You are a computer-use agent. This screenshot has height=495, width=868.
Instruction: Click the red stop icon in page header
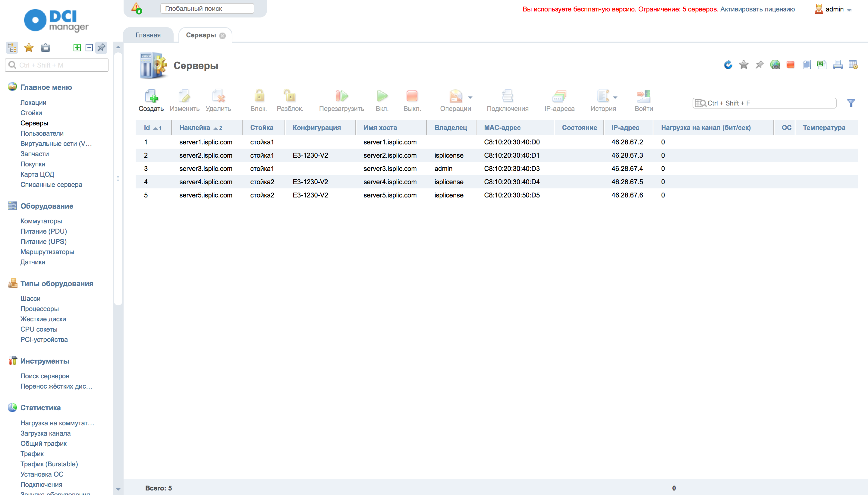tap(791, 64)
